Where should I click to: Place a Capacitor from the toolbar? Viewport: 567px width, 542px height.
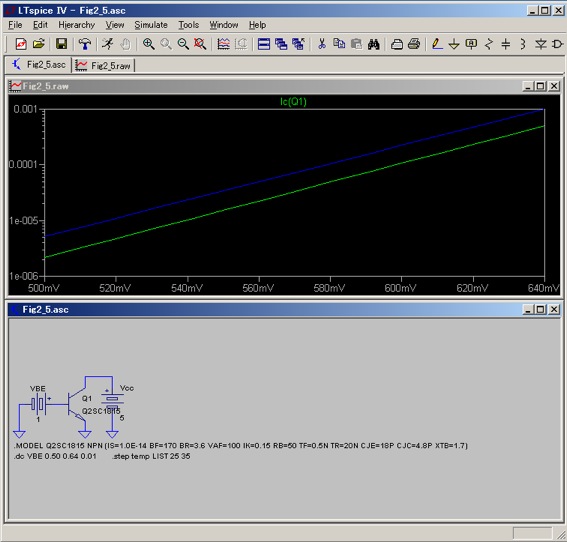[506, 44]
